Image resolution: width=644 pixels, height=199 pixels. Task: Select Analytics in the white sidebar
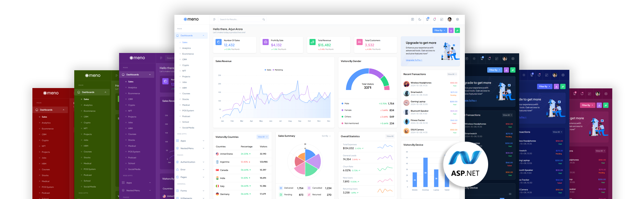(187, 48)
